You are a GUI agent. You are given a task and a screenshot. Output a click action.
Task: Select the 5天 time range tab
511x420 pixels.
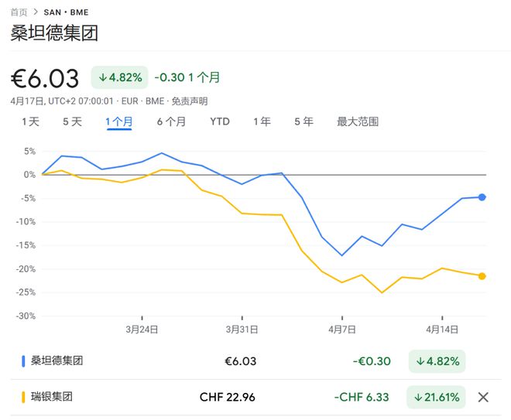tap(72, 121)
